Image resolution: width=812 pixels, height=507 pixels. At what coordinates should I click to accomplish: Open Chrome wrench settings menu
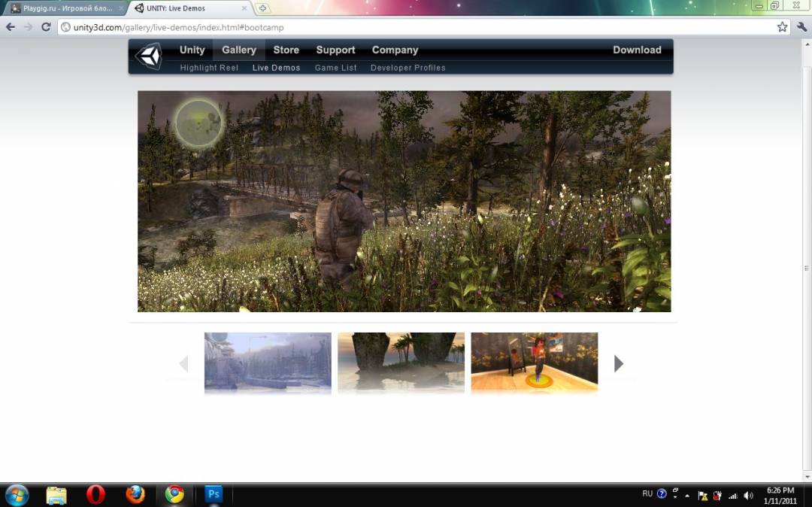[x=801, y=27]
